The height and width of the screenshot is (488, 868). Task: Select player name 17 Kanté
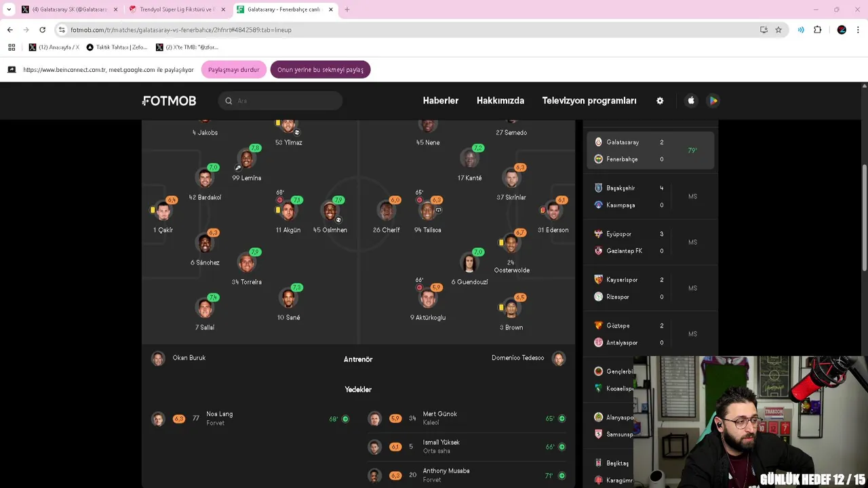point(469,178)
